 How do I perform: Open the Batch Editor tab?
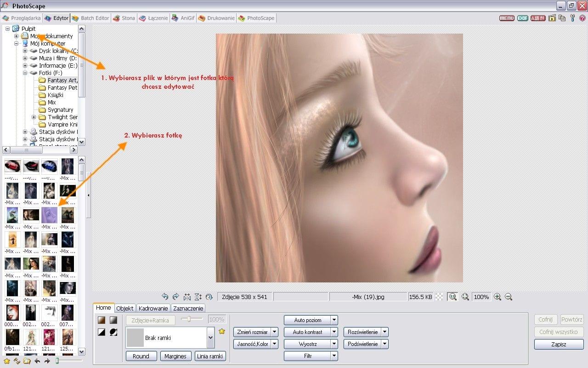(90, 18)
